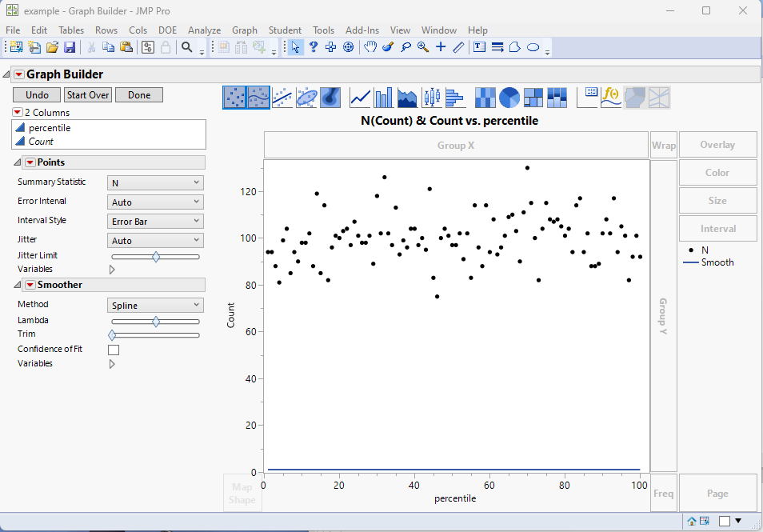Click the Done button

pos(138,94)
